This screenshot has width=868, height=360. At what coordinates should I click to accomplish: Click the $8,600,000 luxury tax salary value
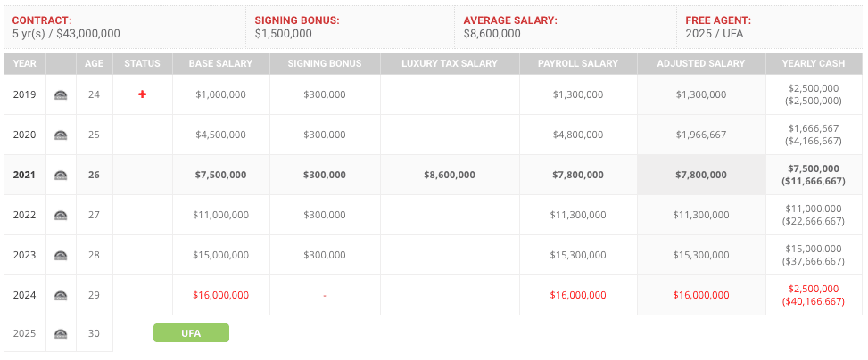pos(449,175)
